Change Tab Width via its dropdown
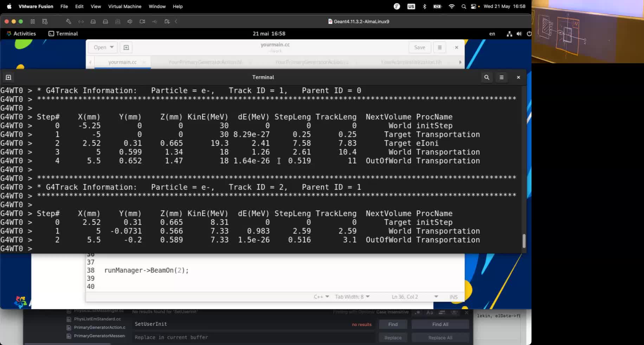 click(352, 297)
